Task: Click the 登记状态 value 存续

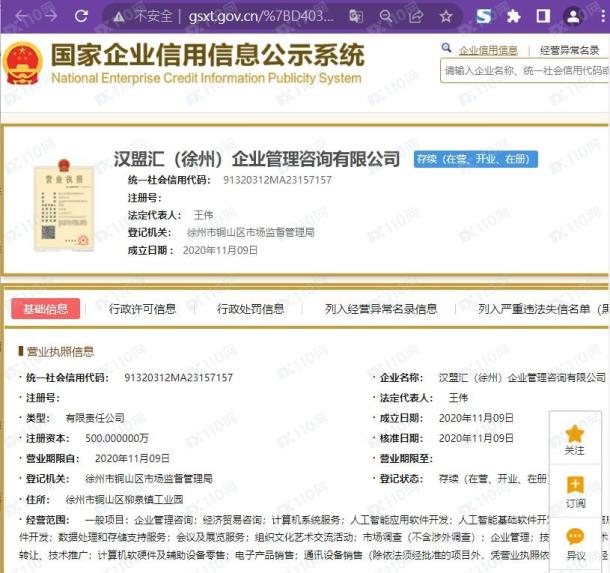Action: (x=493, y=479)
